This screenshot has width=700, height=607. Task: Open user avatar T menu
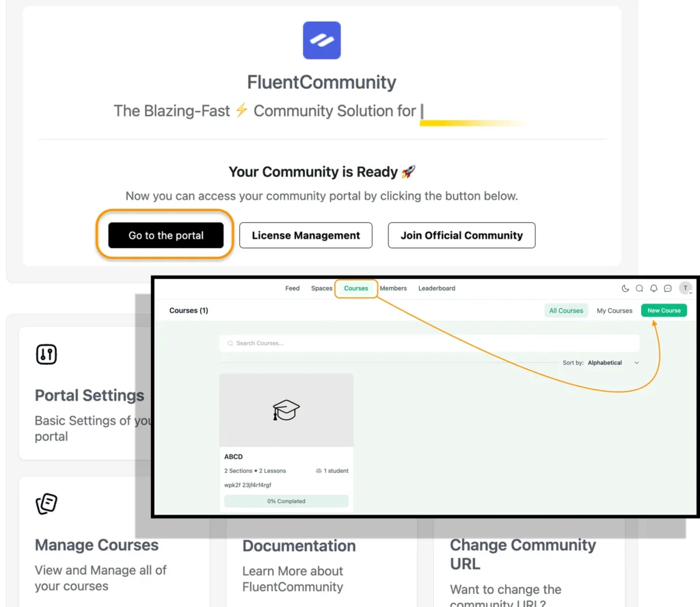point(685,288)
